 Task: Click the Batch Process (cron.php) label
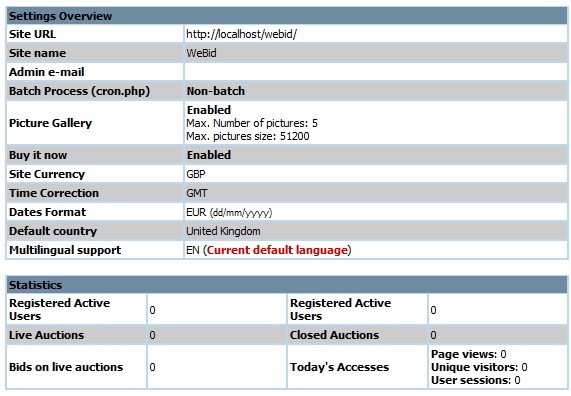pyautogui.click(x=79, y=91)
